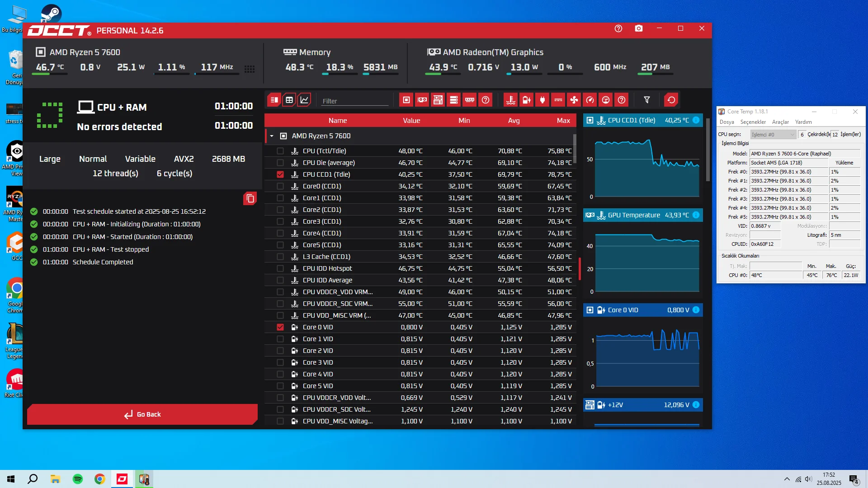Uncheck the CPU CCD1 (Tdie) checkbox
Screen dimensions: 868x488
[280, 174]
